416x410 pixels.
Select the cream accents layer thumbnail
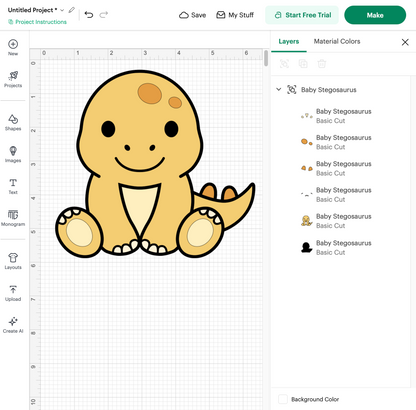306,116
